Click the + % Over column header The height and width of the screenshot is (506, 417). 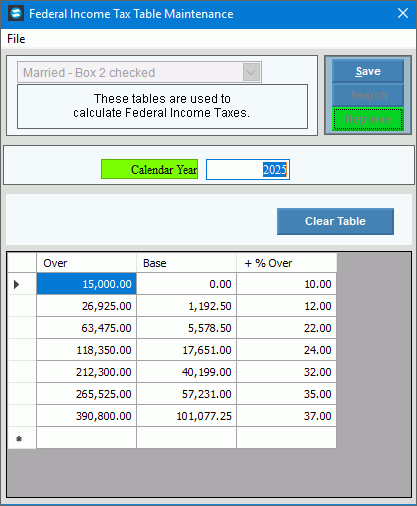[286, 263]
